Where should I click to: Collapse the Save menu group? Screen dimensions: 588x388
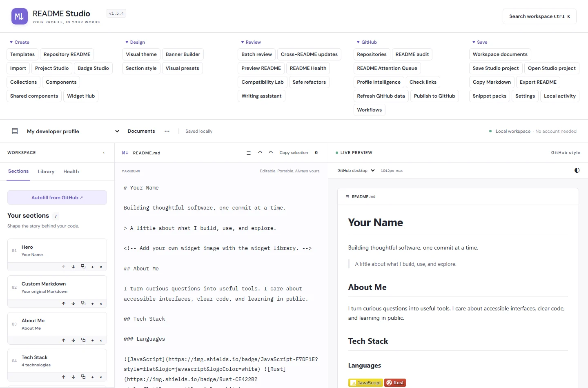coord(480,42)
